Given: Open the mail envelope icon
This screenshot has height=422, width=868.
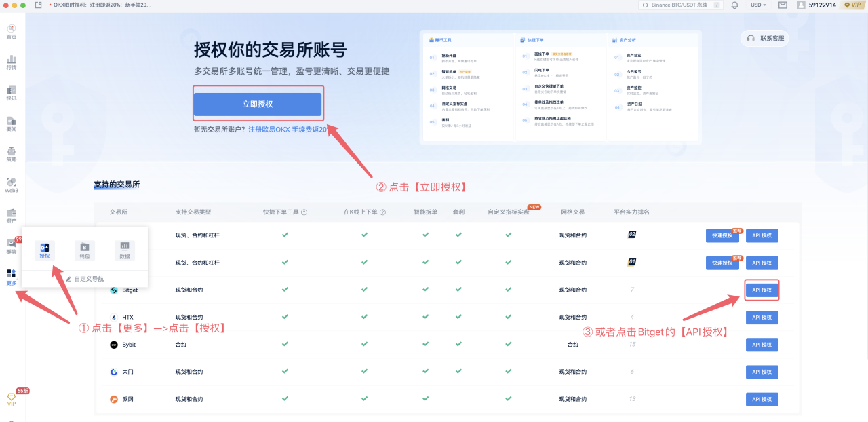Looking at the screenshot, I should click(x=783, y=5).
